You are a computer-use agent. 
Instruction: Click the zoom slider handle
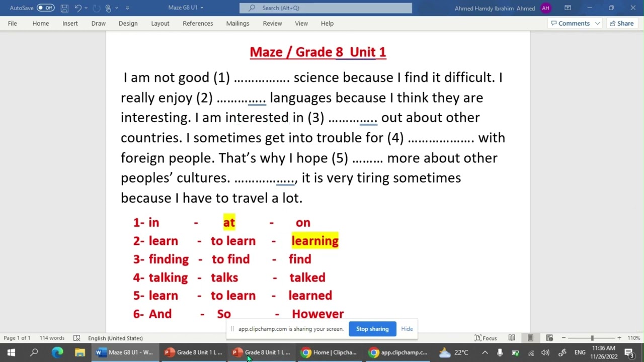(592, 338)
